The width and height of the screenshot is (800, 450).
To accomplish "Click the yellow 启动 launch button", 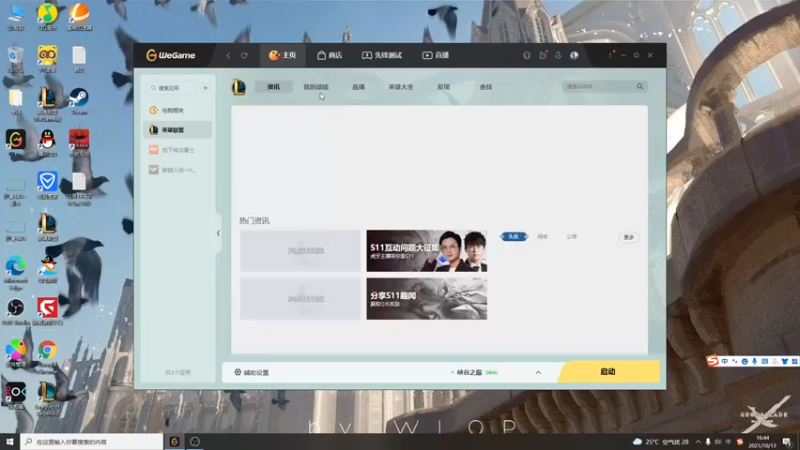I will pos(608,371).
